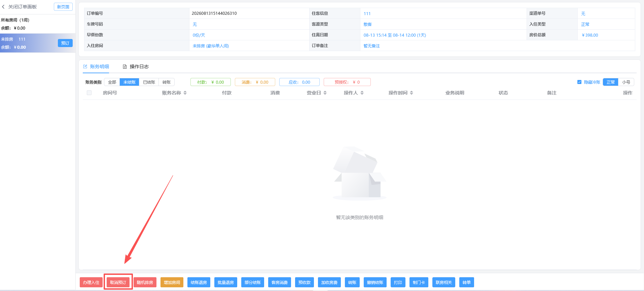
Task: Toggle the 隐藏冲账 checkbox
Action: pyautogui.click(x=579, y=82)
